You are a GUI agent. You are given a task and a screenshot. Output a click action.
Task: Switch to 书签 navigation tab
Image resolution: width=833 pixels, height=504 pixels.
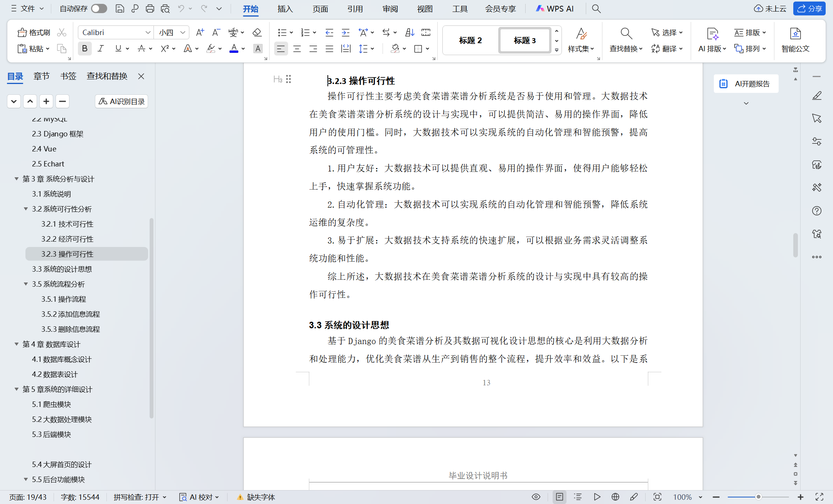pos(68,76)
